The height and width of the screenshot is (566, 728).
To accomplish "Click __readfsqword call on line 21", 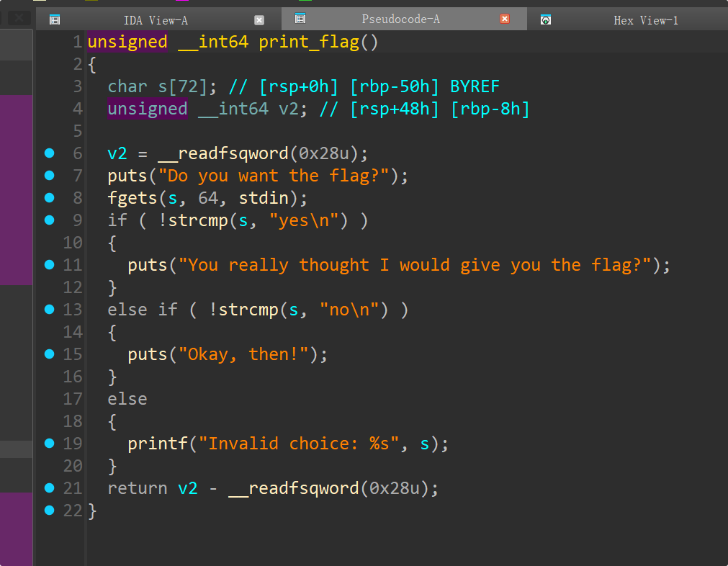I will [293, 488].
